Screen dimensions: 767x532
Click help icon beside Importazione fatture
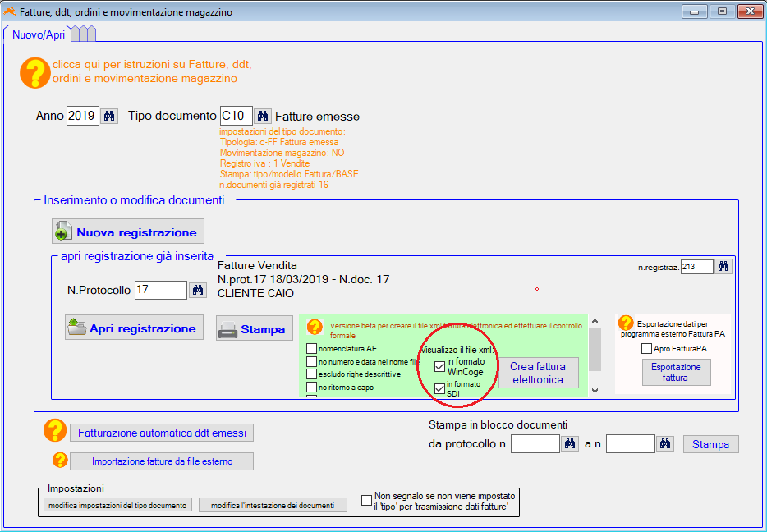click(60, 461)
